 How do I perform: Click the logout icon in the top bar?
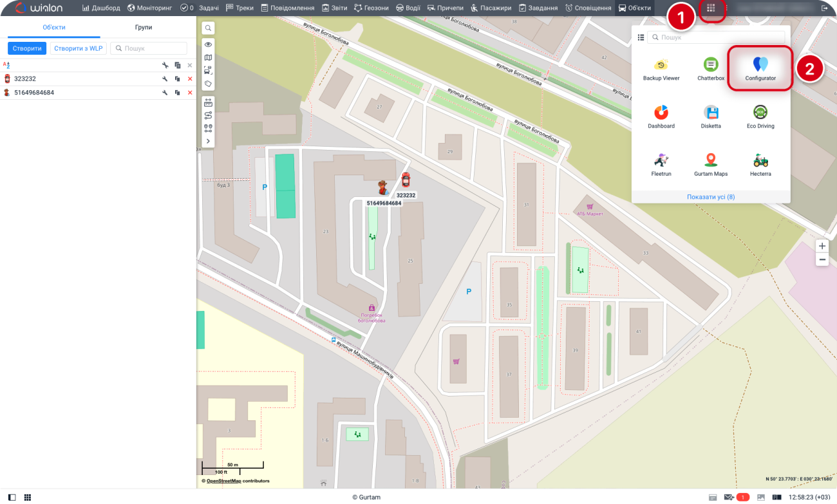pyautogui.click(x=824, y=8)
